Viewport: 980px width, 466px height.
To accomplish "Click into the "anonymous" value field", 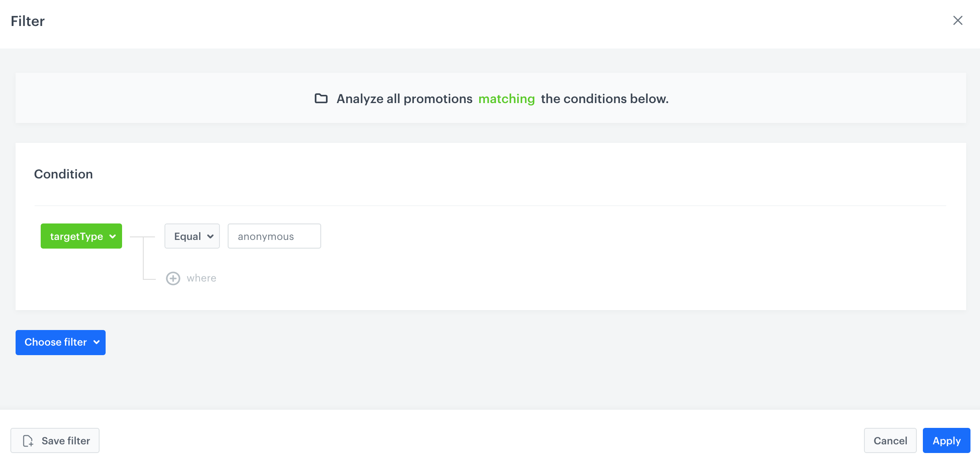I will tap(274, 236).
